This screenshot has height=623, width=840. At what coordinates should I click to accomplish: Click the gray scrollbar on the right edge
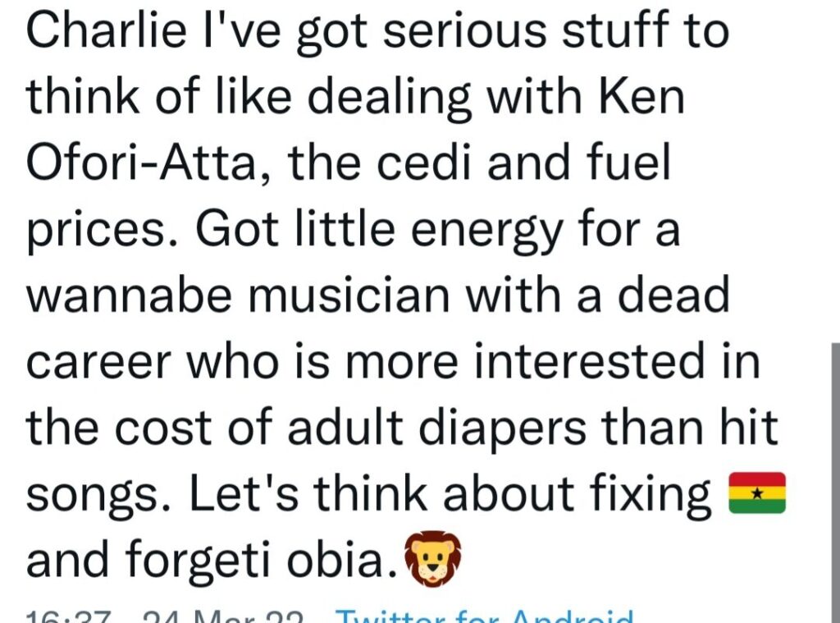tap(836, 483)
